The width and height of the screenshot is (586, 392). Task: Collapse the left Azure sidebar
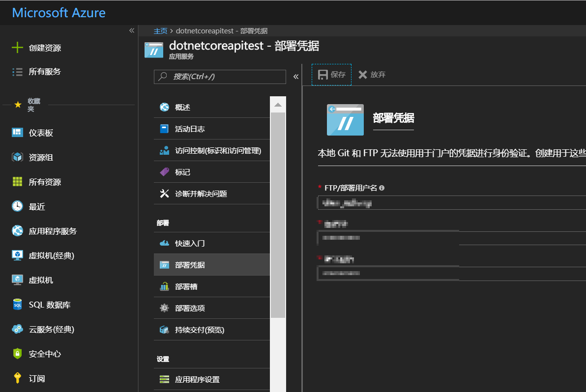[132, 30]
